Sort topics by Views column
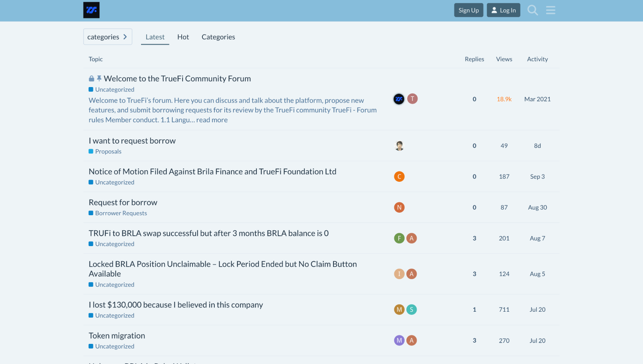The height and width of the screenshot is (364, 643). click(504, 59)
